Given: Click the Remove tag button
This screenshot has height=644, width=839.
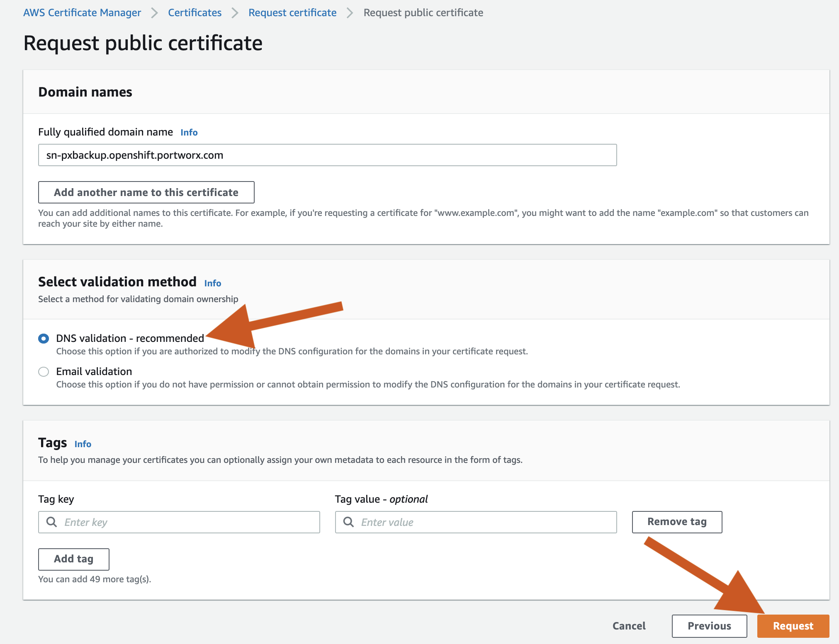Looking at the screenshot, I should (x=677, y=522).
